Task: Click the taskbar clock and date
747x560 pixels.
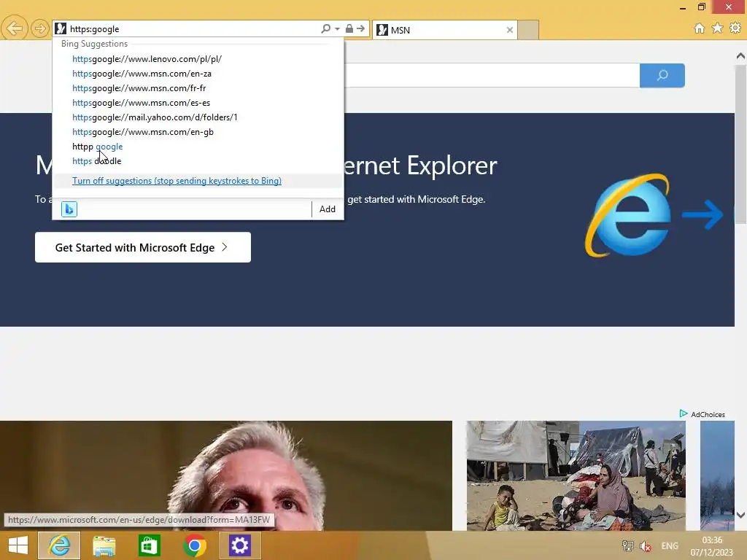Action: pos(712,546)
